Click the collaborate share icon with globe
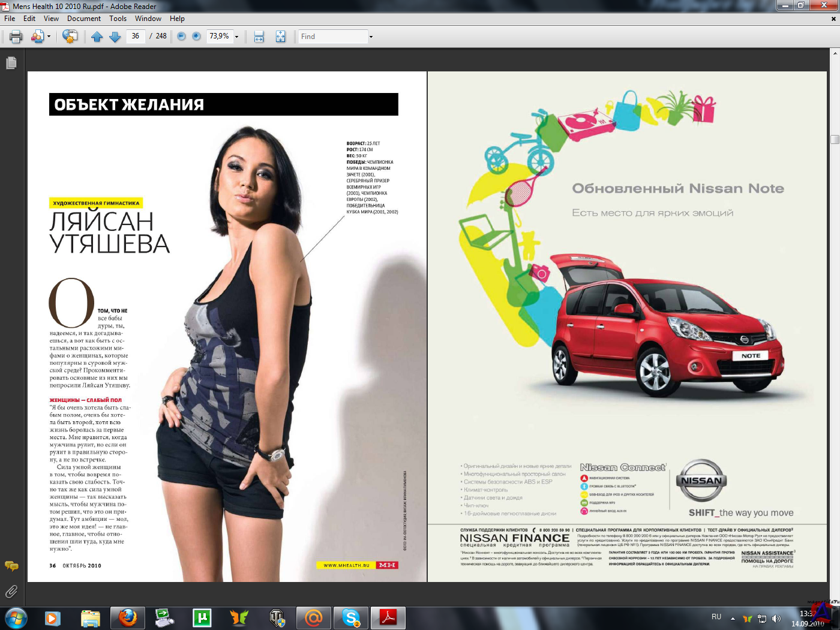Image resolution: width=840 pixels, height=630 pixels. tap(70, 37)
